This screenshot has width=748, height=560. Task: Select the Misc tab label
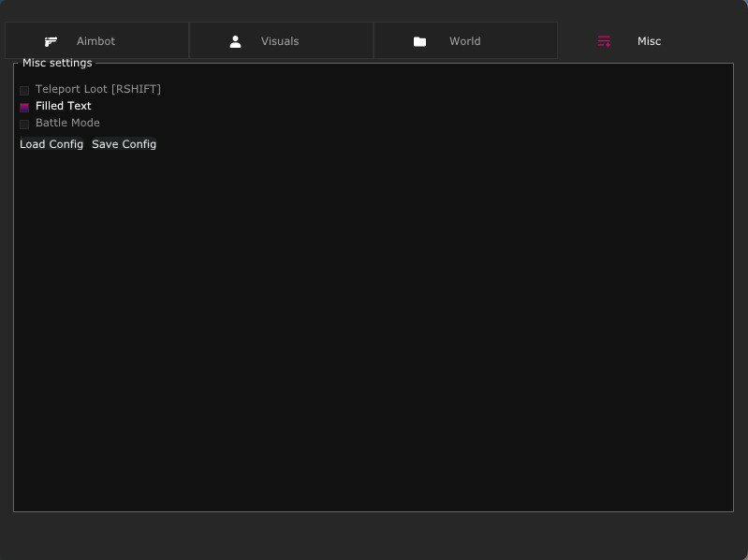pyautogui.click(x=650, y=41)
